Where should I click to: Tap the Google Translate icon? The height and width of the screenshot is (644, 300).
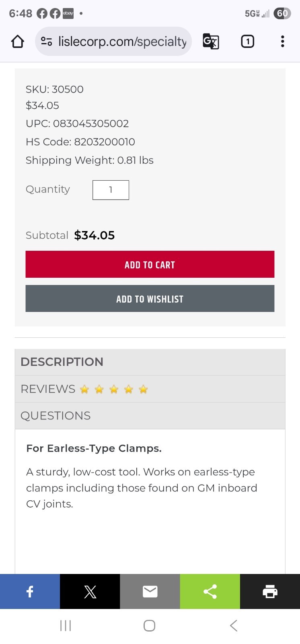coord(211,41)
